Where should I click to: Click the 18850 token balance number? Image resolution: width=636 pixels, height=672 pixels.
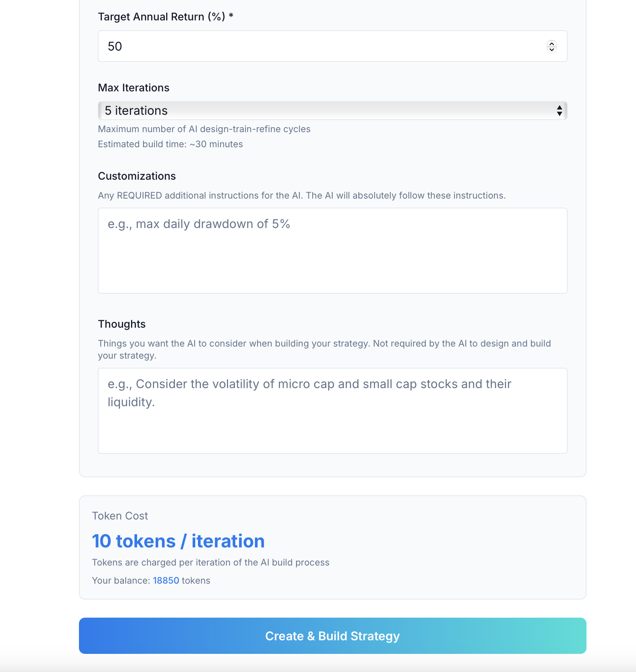tap(166, 580)
